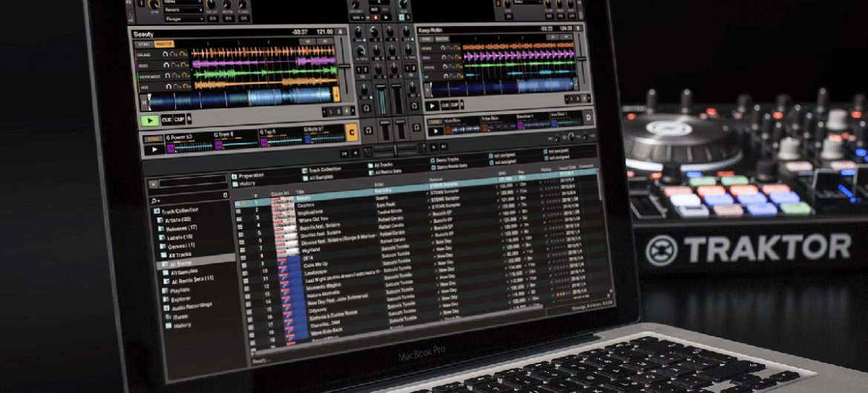Viewport: 868px width, 393px height.
Task: Expand the Explorer tree node
Action: 167,299
